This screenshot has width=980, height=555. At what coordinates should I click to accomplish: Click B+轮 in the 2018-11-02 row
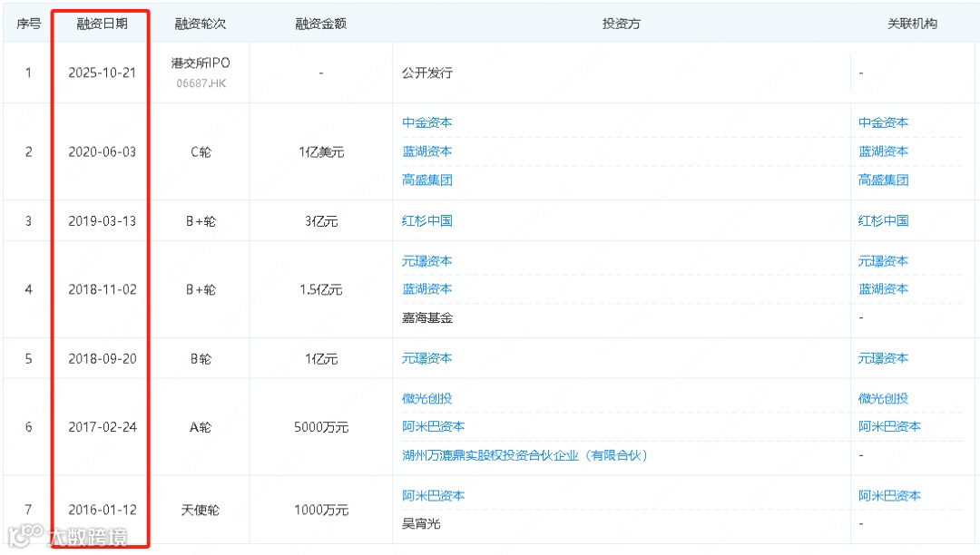pyautogui.click(x=201, y=289)
